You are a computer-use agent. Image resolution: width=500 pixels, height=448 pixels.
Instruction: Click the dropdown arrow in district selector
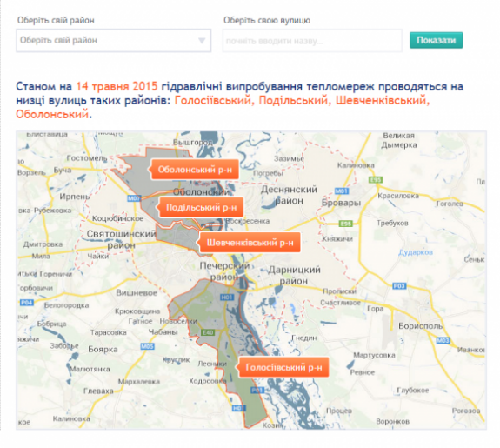click(202, 41)
